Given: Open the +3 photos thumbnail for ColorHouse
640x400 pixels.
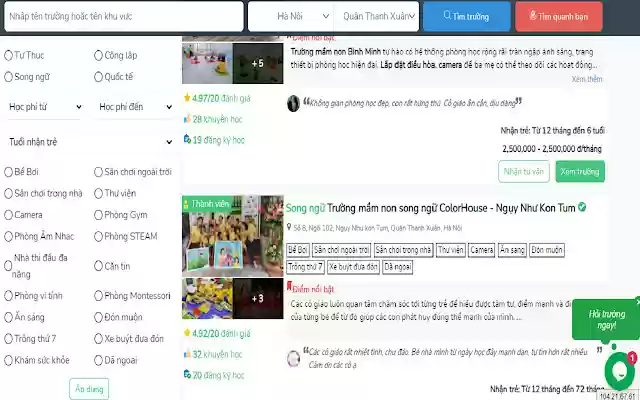Looking at the screenshot, I should [x=258, y=298].
